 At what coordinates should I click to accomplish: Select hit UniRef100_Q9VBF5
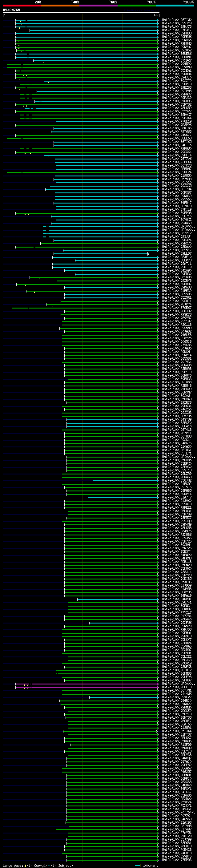177,857
